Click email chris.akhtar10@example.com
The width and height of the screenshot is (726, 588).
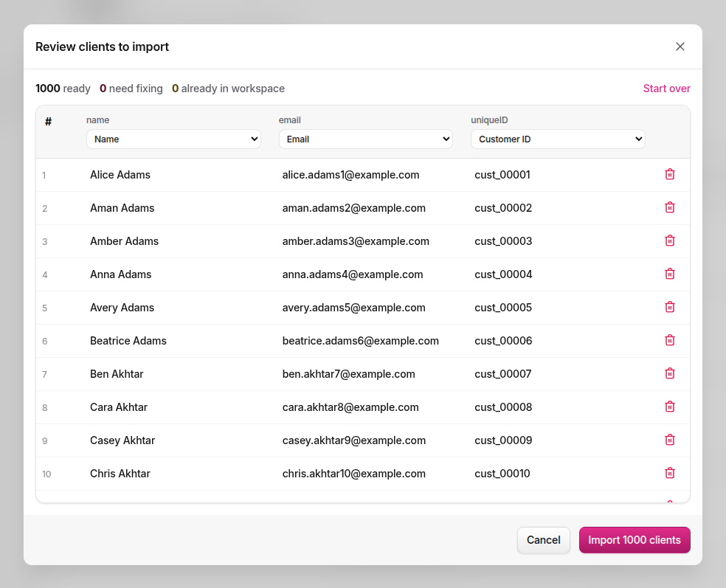tap(353, 474)
